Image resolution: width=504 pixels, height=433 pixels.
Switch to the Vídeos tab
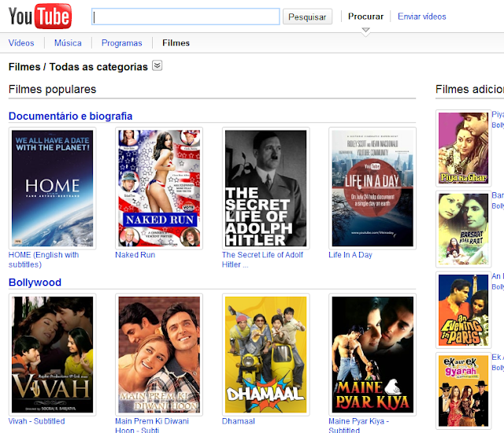point(21,43)
